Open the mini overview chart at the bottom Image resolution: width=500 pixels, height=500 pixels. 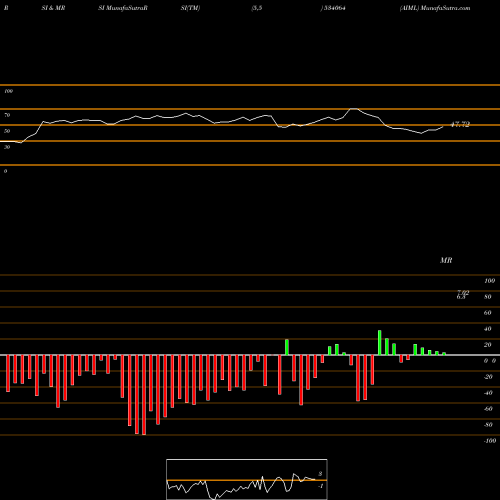(x=247, y=479)
